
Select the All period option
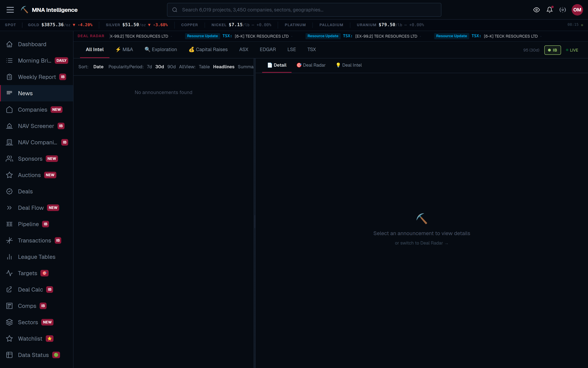pos(182,67)
